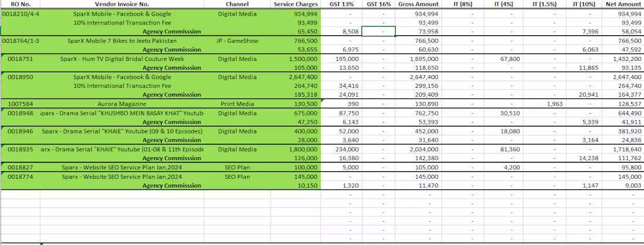Select the 'Service Charges' header cell
This screenshot has height=245, width=644.
[295, 4]
